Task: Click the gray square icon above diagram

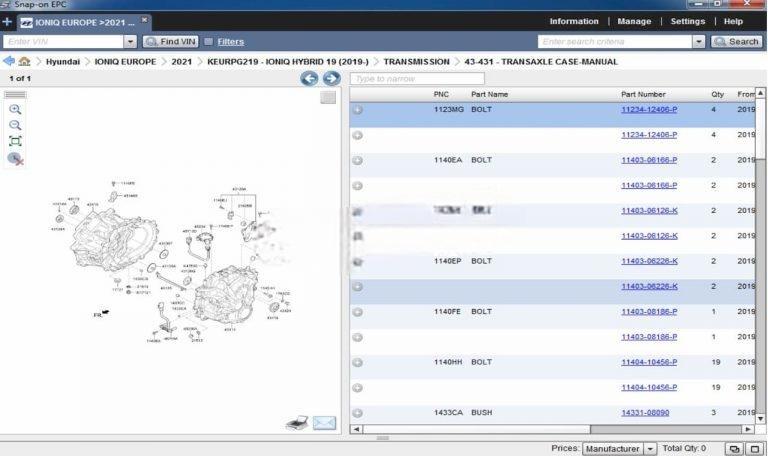Action: click(328, 97)
